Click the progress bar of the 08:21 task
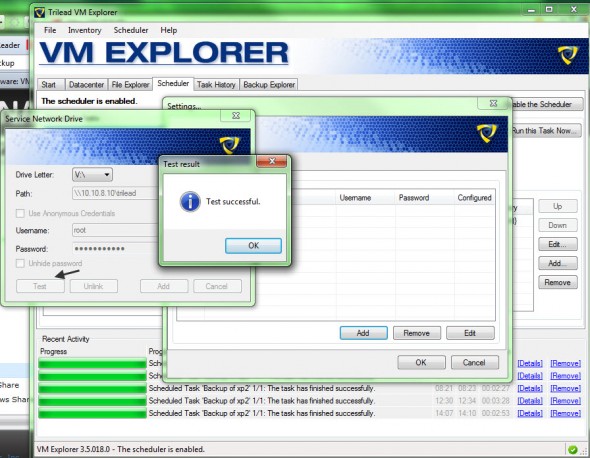This screenshot has height=458, width=590. click(x=92, y=389)
